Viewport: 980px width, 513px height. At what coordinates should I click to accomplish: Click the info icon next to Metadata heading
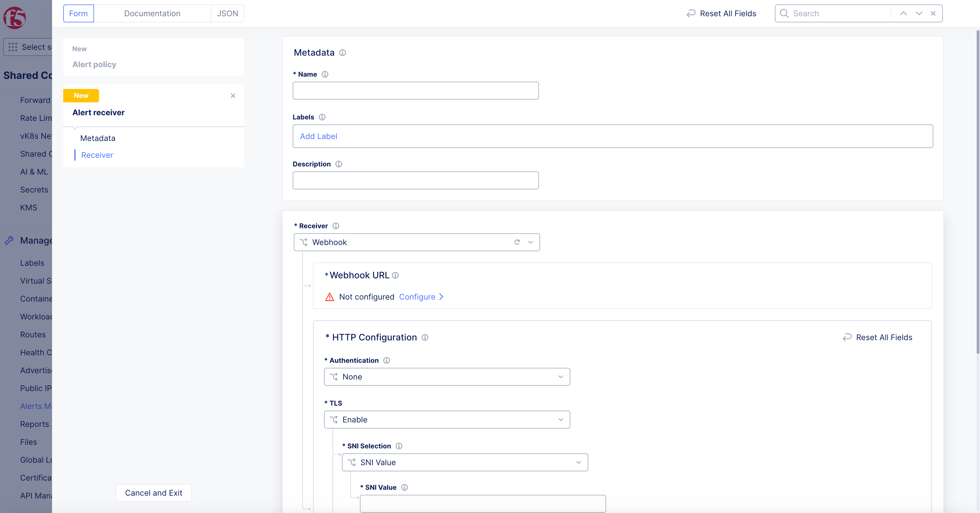point(343,53)
